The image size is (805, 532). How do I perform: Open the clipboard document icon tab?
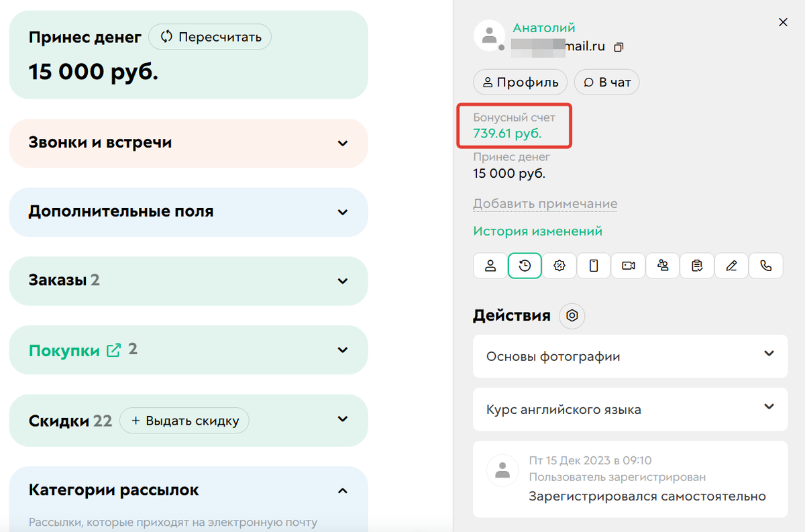(697, 266)
